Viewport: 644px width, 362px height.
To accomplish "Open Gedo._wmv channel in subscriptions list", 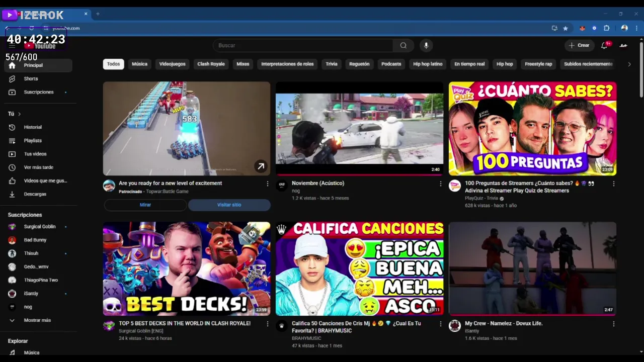I will (x=36, y=267).
